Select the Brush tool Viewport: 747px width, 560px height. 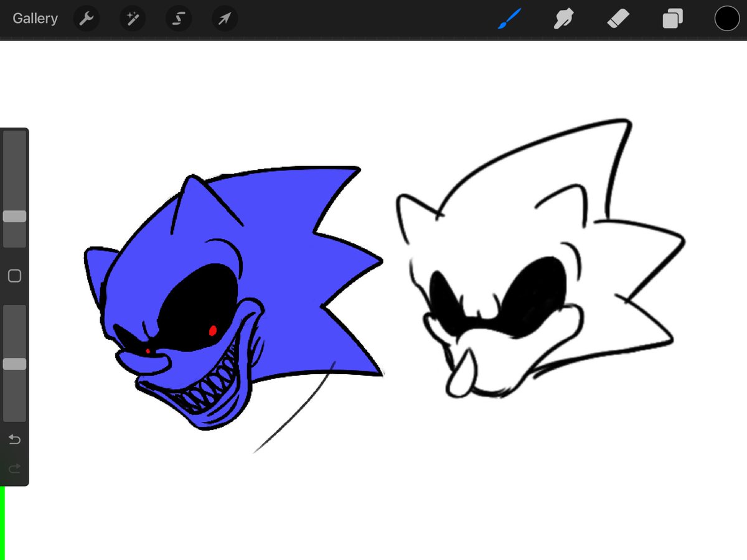(x=508, y=19)
